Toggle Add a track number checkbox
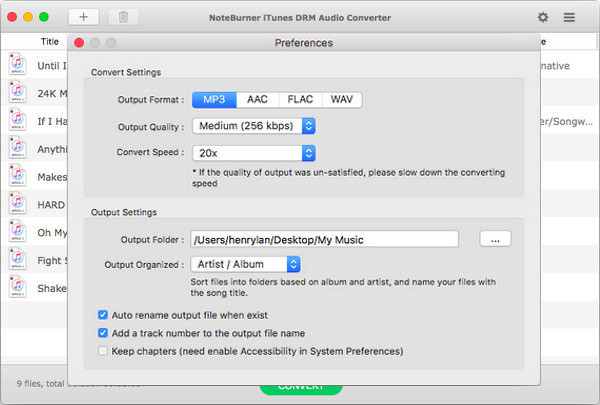The height and width of the screenshot is (405, 600). coord(103,333)
